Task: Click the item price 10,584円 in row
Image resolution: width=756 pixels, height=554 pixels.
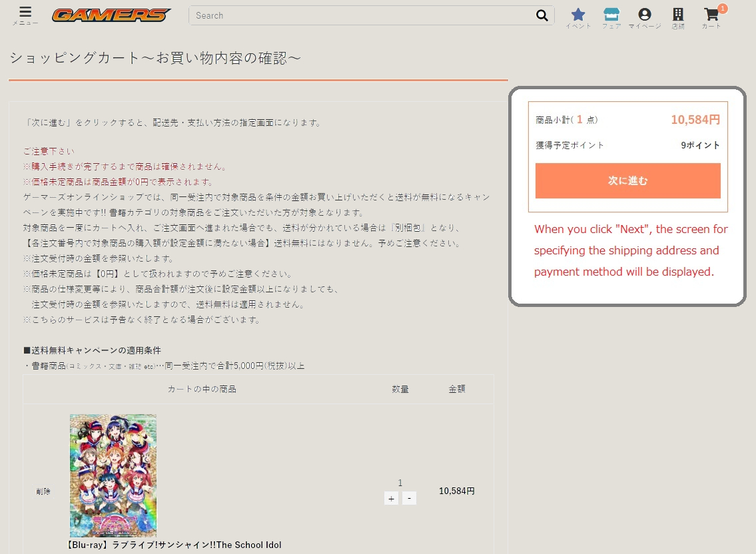Action: pos(456,491)
